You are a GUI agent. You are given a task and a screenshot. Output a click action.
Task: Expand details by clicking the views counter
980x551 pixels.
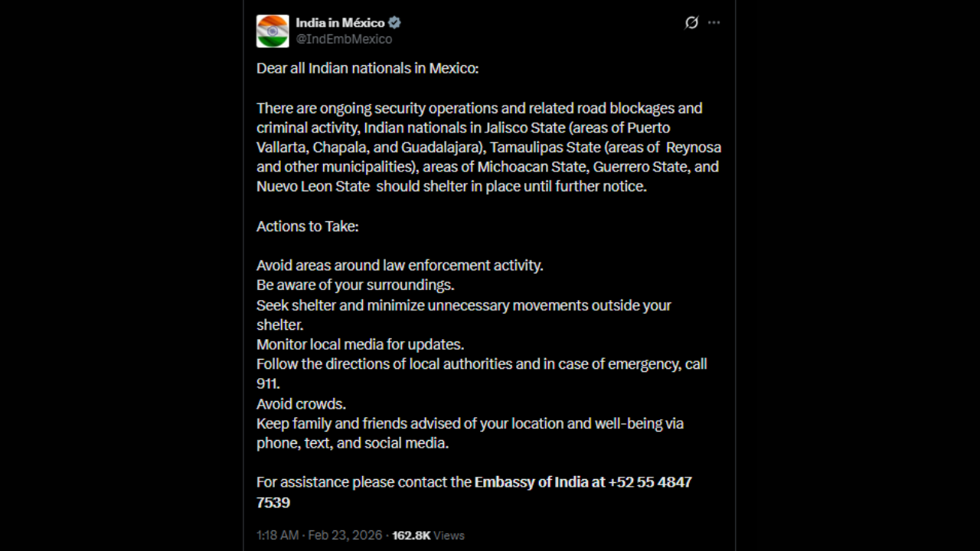coord(410,536)
